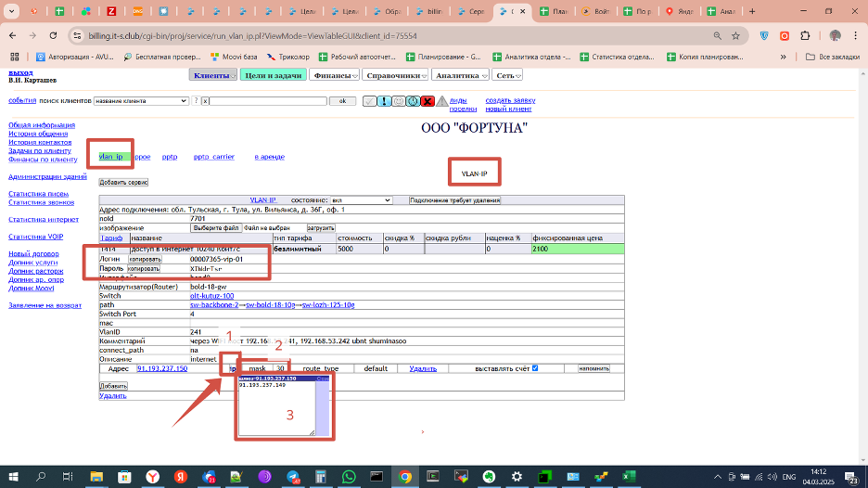Switch to the в аренде service tab
Image resolution: width=868 pixels, height=488 pixels.
coord(269,157)
